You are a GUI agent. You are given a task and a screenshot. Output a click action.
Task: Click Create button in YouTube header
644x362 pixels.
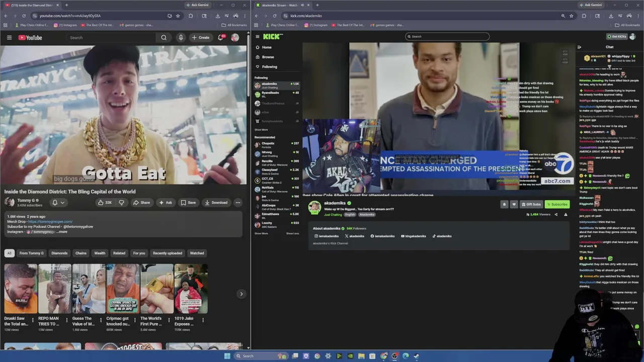(x=200, y=38)
